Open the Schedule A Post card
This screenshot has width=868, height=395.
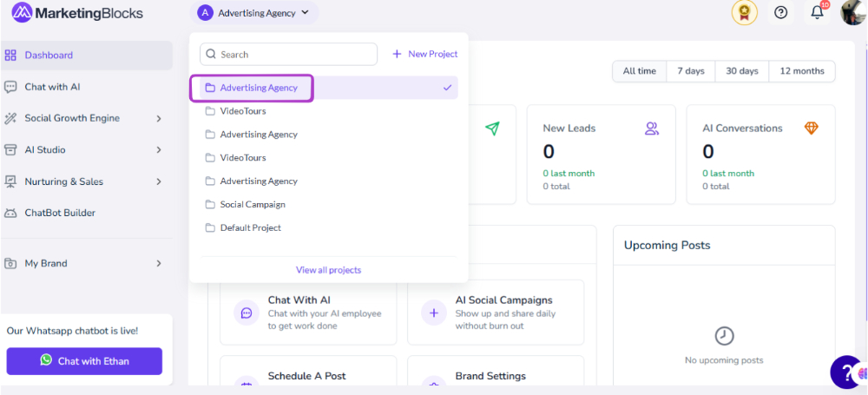click(308, 370)
